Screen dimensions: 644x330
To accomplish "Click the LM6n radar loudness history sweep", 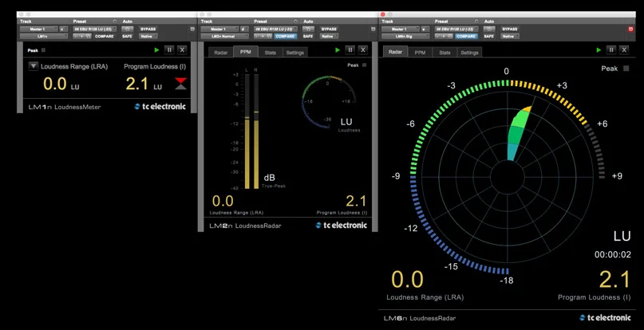I will coord(517,135).
